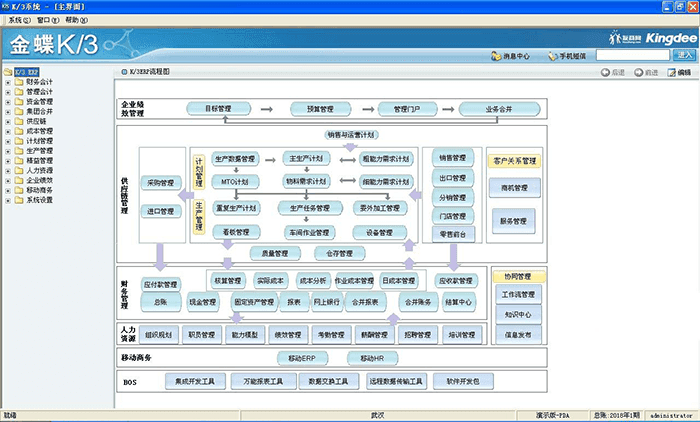Expand the 系统设置 tree node

(8, 200)
